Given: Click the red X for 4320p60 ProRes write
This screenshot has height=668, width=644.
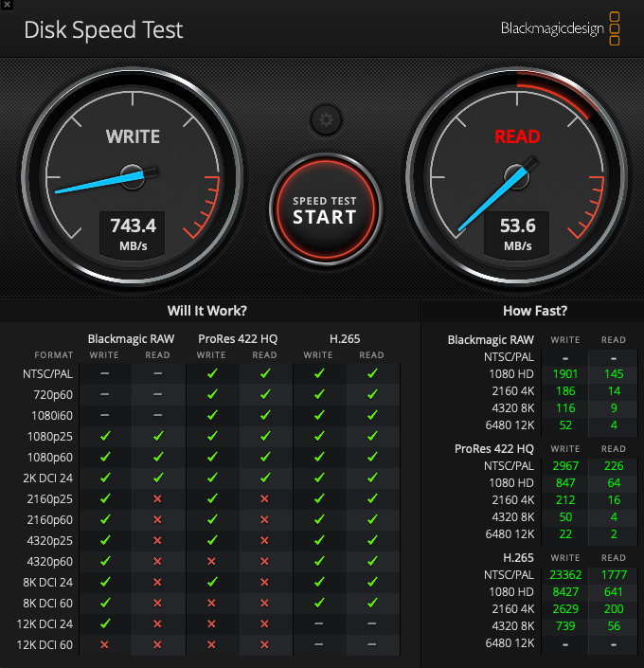Looking at the screenshot, I should [x=211, y=562].
